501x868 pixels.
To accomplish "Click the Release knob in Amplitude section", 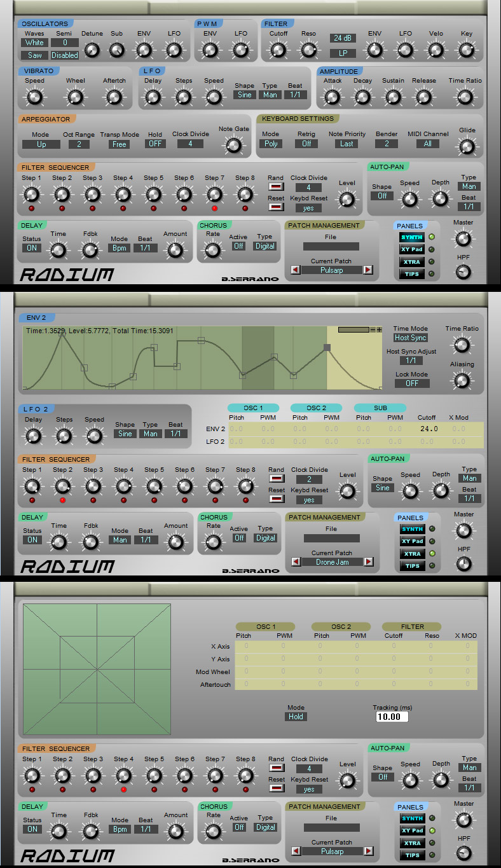I will click(x=423, y=97).
